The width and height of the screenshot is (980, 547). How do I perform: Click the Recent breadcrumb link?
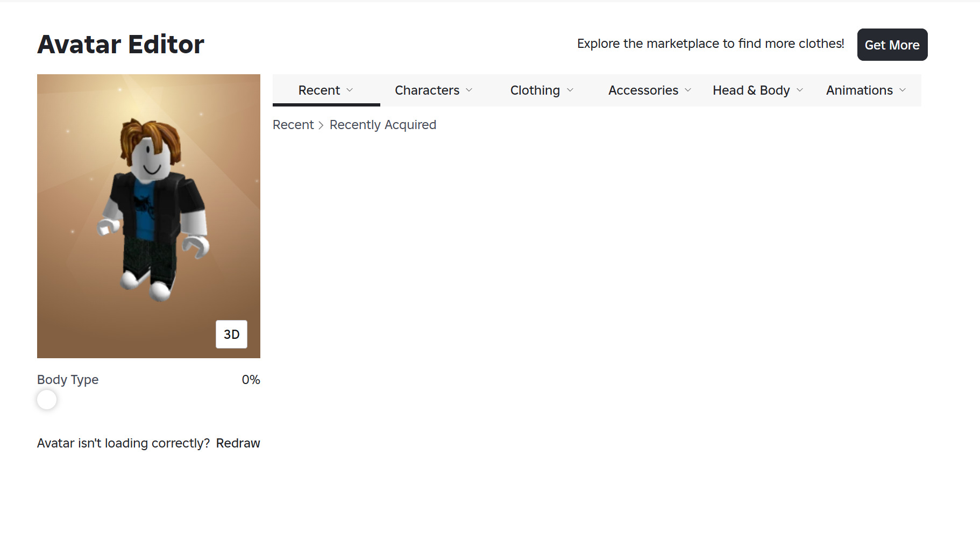(293, 125)
